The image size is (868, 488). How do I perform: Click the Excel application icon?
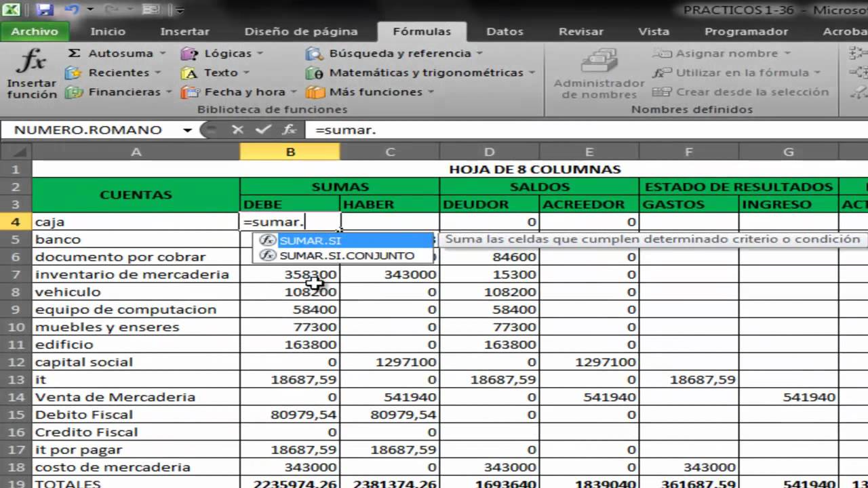point(12,10)
